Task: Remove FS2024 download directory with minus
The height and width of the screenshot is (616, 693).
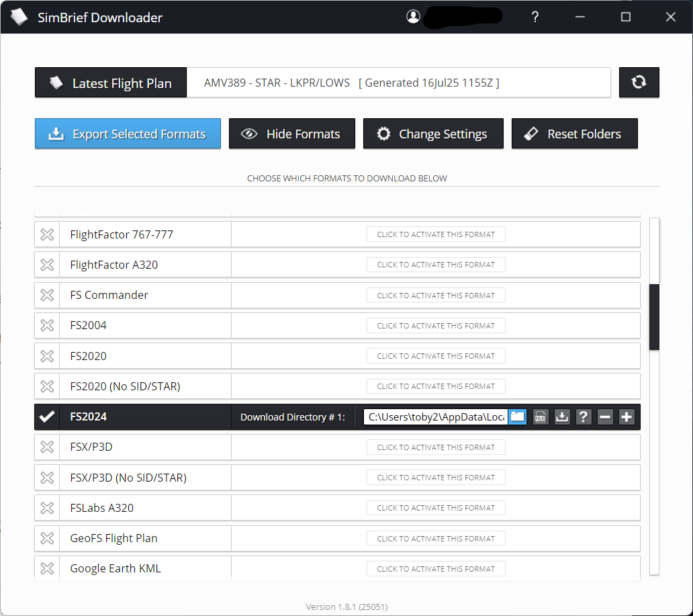Action: point(605,416)
